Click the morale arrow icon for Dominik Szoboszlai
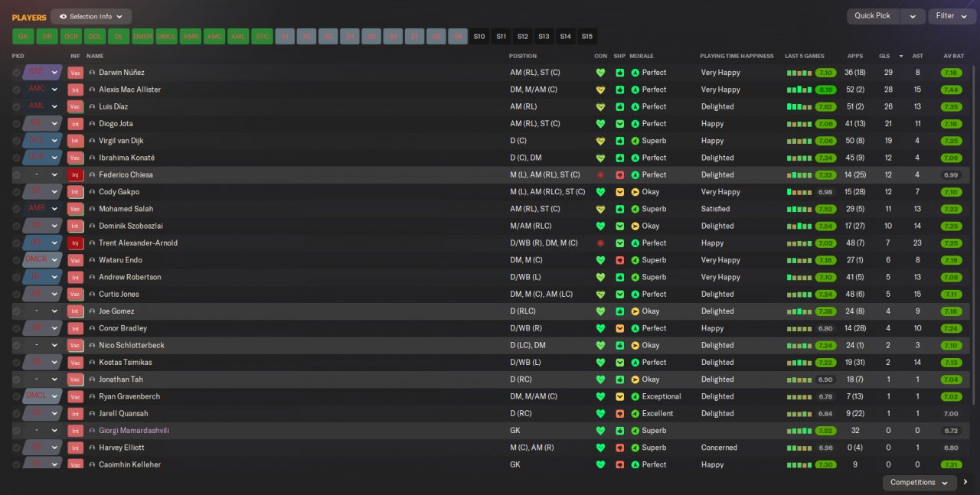 pos(635,226)
